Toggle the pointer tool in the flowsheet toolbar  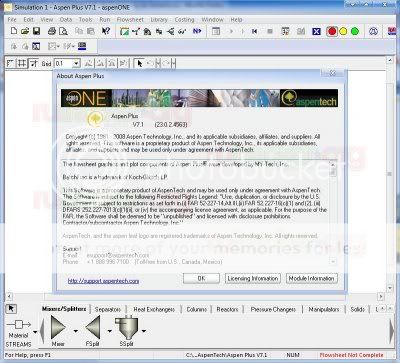pyautogui.click(x=140, y=63)
